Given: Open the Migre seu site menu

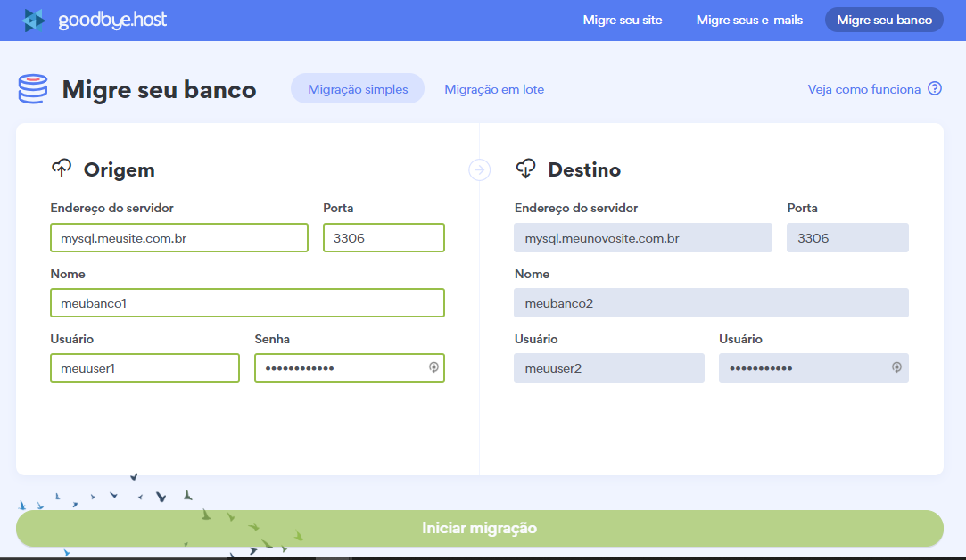Looking at the screenshot, I should 622,20.
